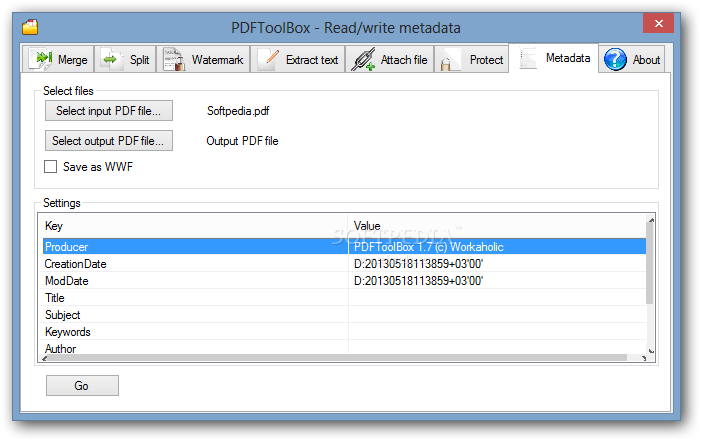Viewport: 701px width, 441px height.
Task: Go to the Watermark tab
Action: [x=203, y=59]
